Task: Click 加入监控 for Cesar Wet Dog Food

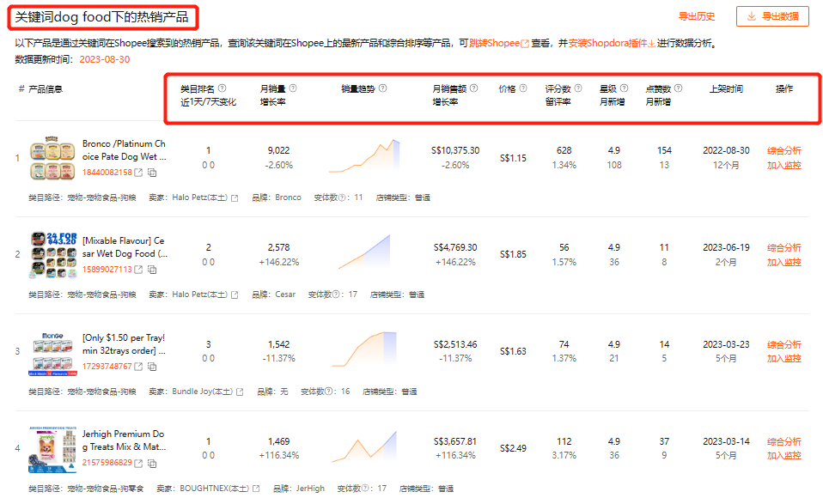Action: pos(783,262)
